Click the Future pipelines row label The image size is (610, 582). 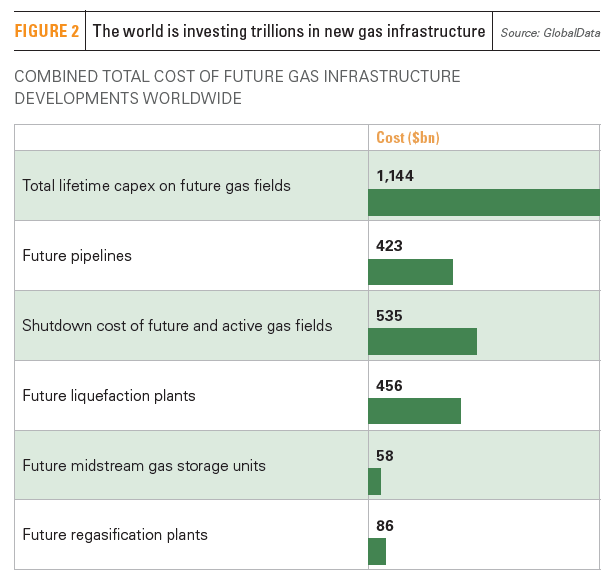click(77, 255)
